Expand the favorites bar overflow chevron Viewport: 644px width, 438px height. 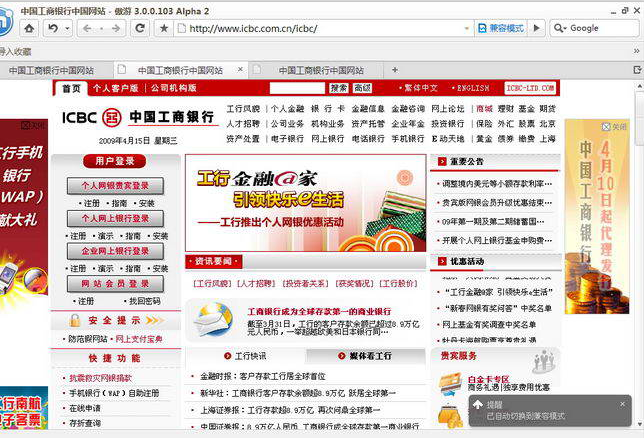coord(636,51)
